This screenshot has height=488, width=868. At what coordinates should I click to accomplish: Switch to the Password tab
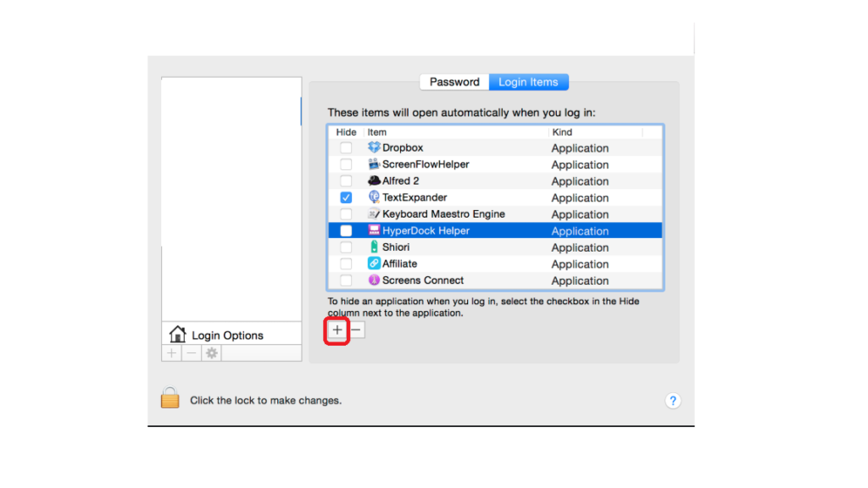pyautogui.click(x=454, y=82)
